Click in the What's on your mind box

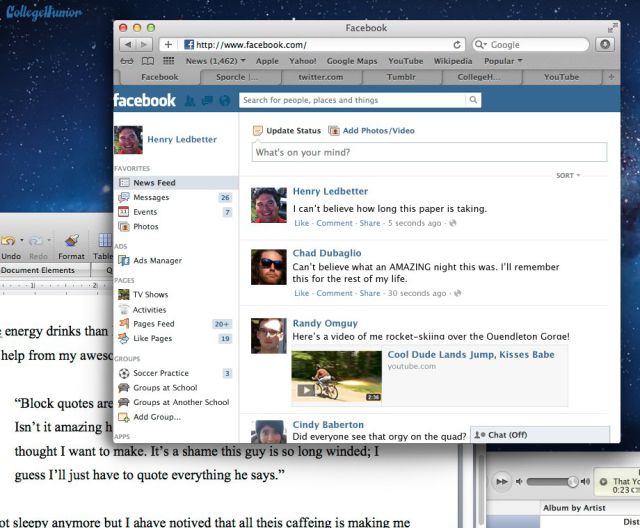click(x=429, y=152)
